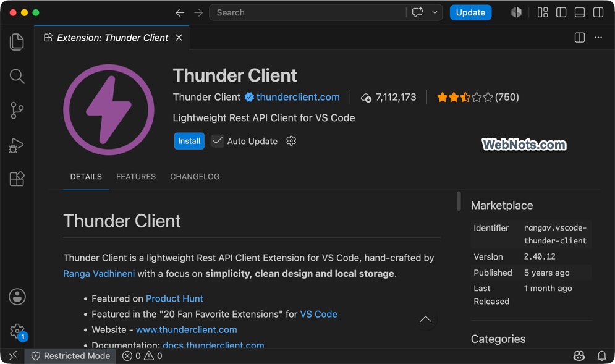Open the thunderclient.com publisher link
The height and width of the screenshot is (364, 615).
[298, 97]
